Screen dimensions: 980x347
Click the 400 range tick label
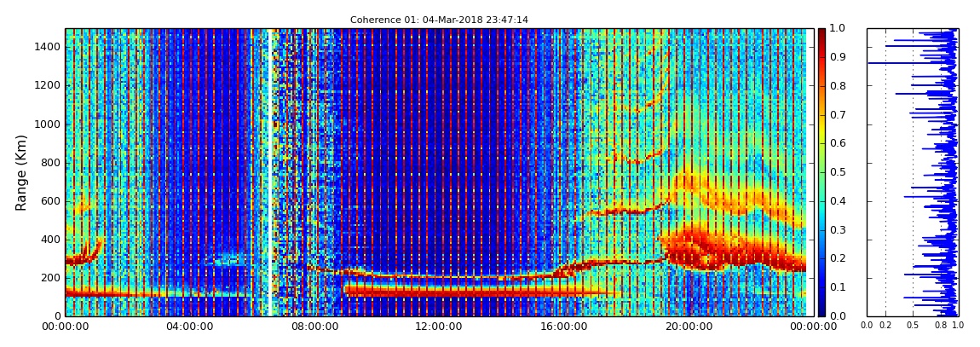(49, 240)
